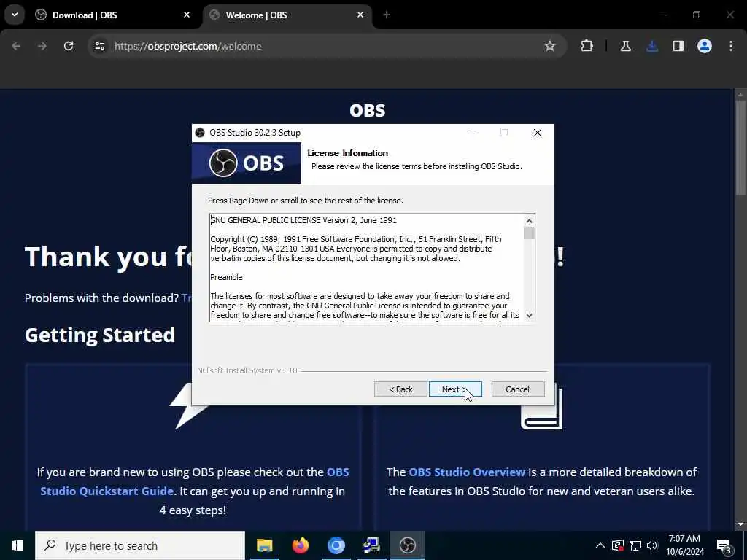This screenshot has height=560, width=747.
Task: Click the Getting Started heading
Action: pos(100,335)
